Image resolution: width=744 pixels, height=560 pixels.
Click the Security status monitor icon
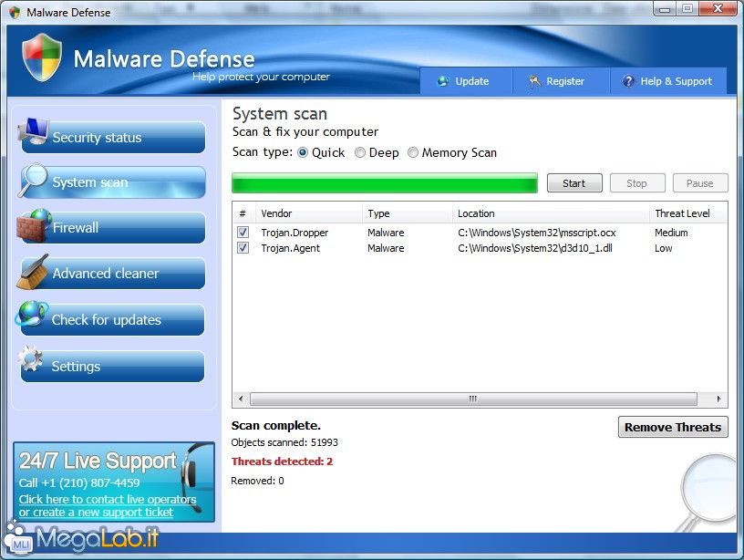click(33, 131)
